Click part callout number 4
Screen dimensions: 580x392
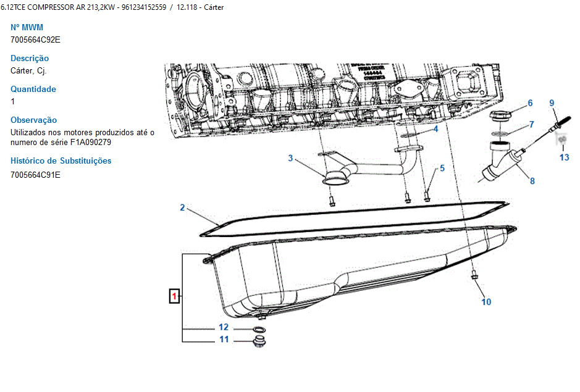(x=435, y=129)
